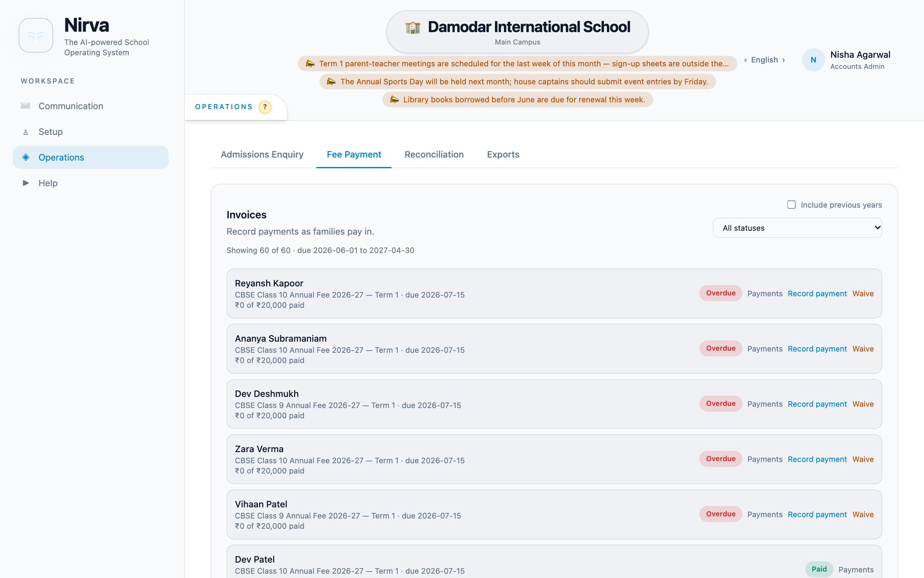Viewport: 924px width, 578px height.
Task: Switch to previous language with left chevron
Action: click(746, 60)
